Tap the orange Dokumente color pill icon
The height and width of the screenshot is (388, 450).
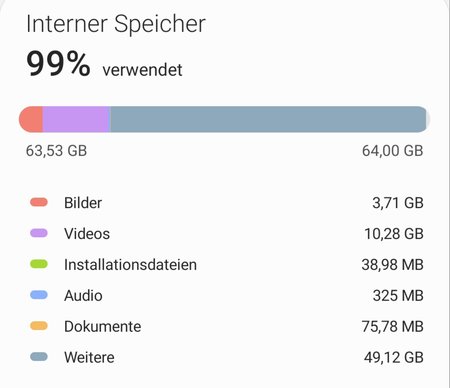pyautogui.click(x=39, y=326)
